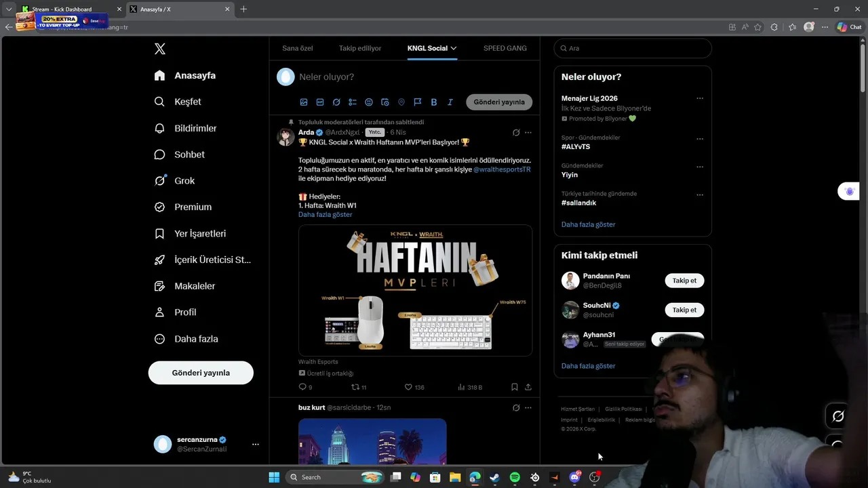Open Sohbet messages
Screen dimensions: 868x488
179,155
